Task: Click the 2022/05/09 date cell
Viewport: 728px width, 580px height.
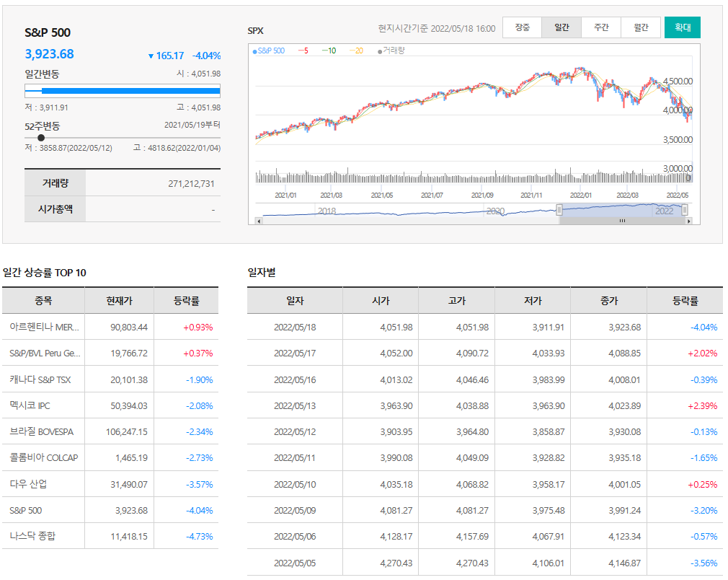Action: coord(295,510)
